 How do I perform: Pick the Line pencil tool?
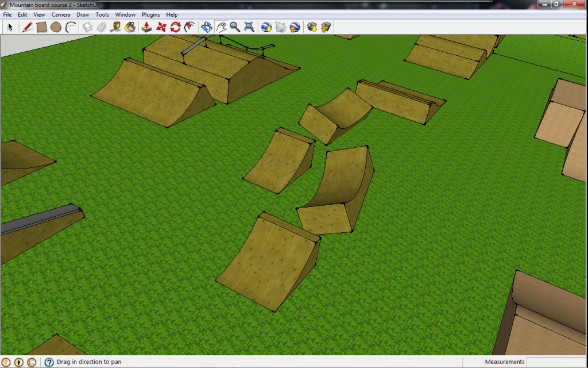27,27
